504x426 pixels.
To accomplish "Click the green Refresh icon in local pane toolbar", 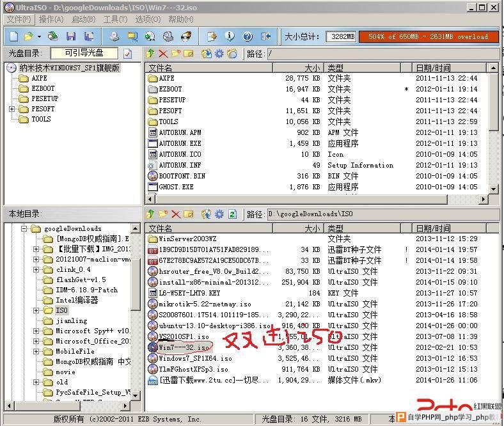I will (x=232, y=214).
